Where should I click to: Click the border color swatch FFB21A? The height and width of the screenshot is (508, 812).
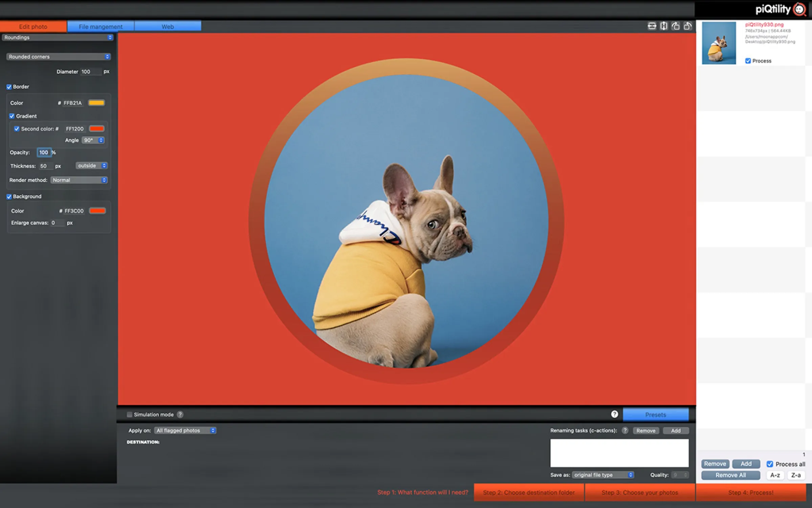click(96, 103)
